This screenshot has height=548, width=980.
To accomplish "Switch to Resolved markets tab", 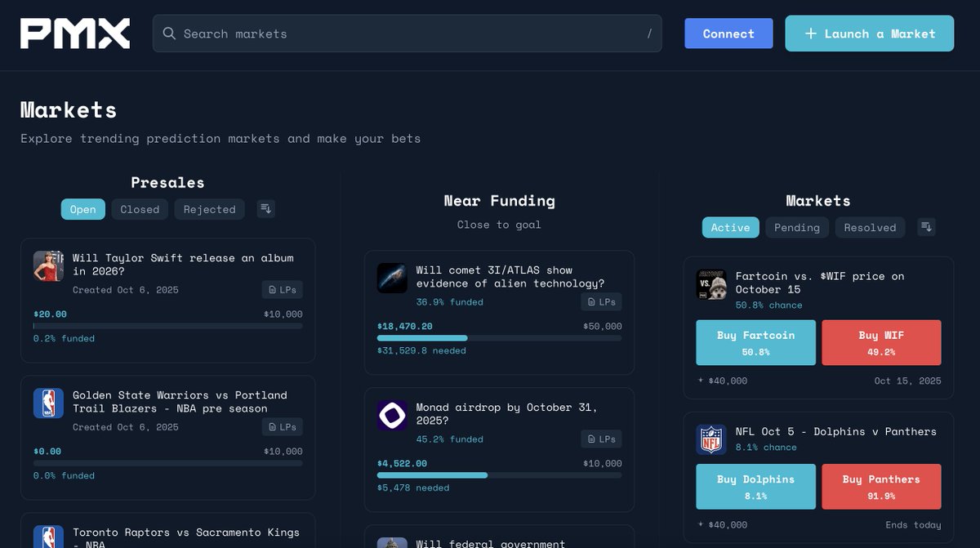I will (870, 227).
